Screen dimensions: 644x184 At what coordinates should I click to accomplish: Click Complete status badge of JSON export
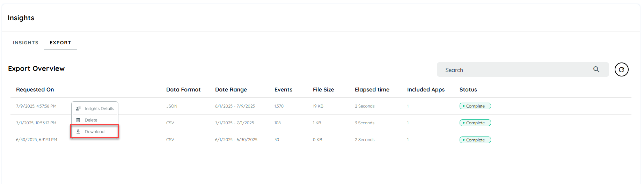475,106
